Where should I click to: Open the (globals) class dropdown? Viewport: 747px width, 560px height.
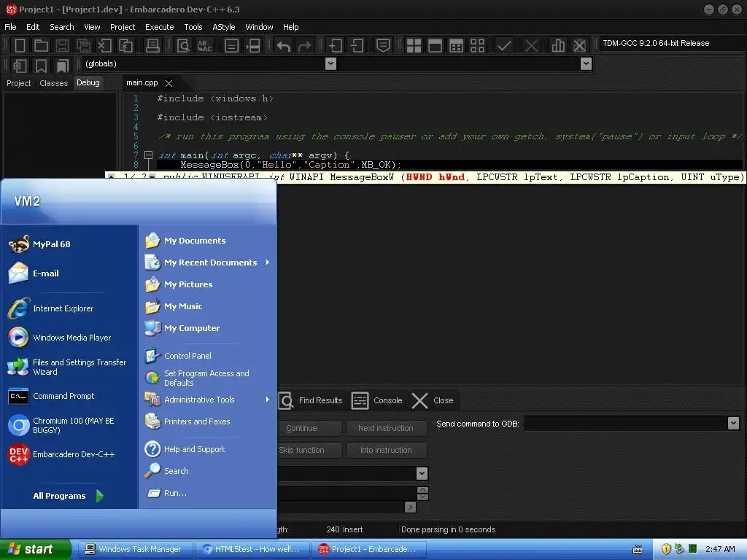(x=330, y=64)
